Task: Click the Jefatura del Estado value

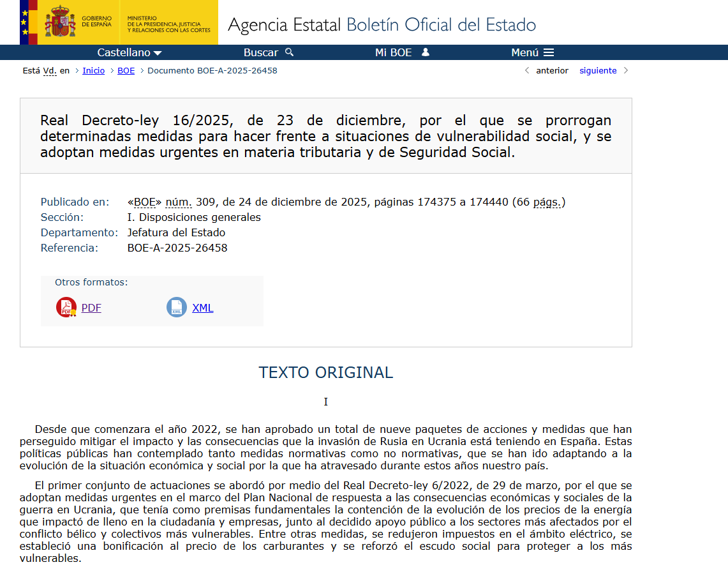Action: (177, 233)
